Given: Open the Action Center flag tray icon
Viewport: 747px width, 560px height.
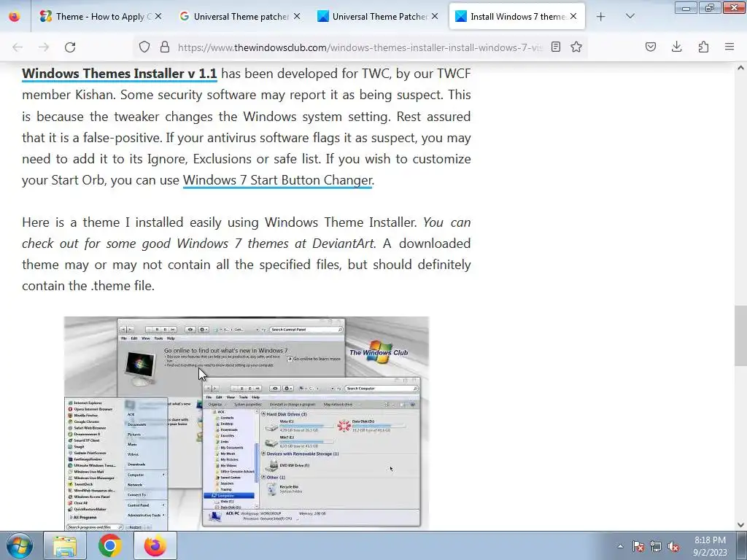Looking at the screenshot, I should 638,546.
